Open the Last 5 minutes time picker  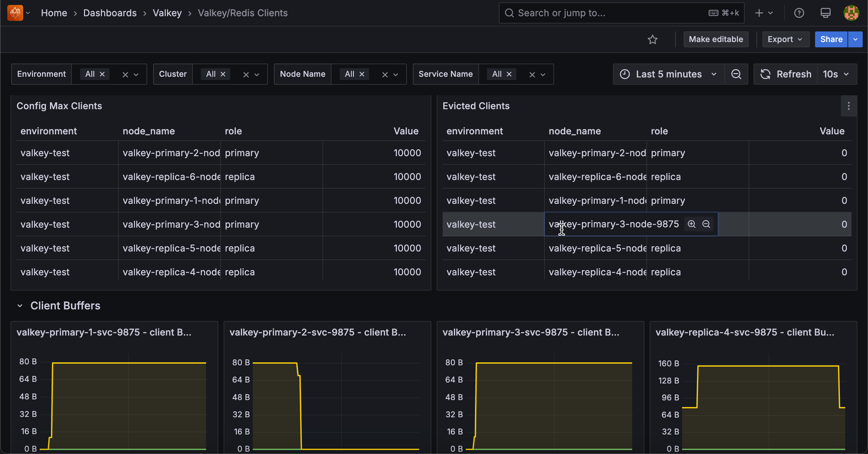(669, 74)
